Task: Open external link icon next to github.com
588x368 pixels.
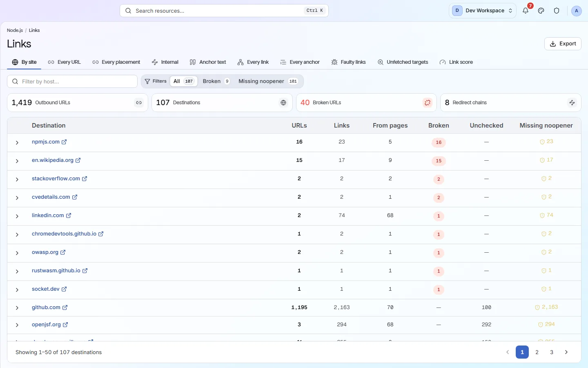Action: [65, 307]
